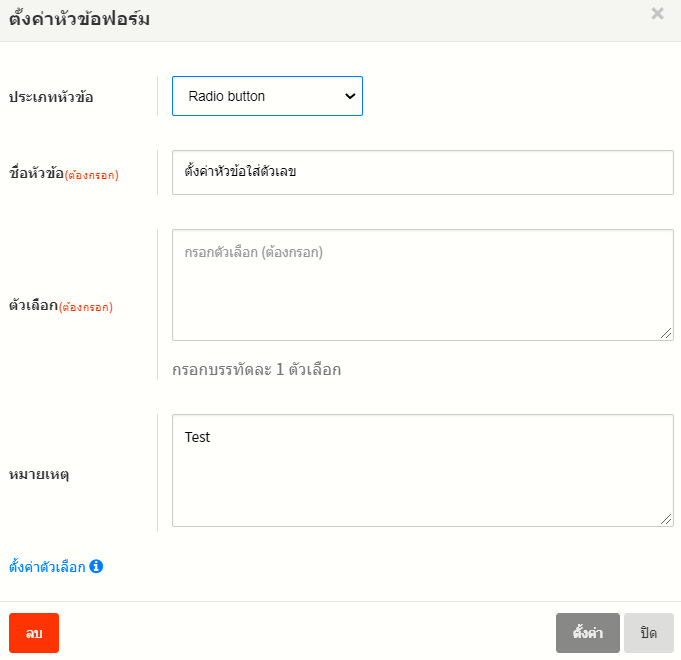
Task: Click the gray ตั้งค่า button
Action: pyautogui.click(x=587, y=633)
